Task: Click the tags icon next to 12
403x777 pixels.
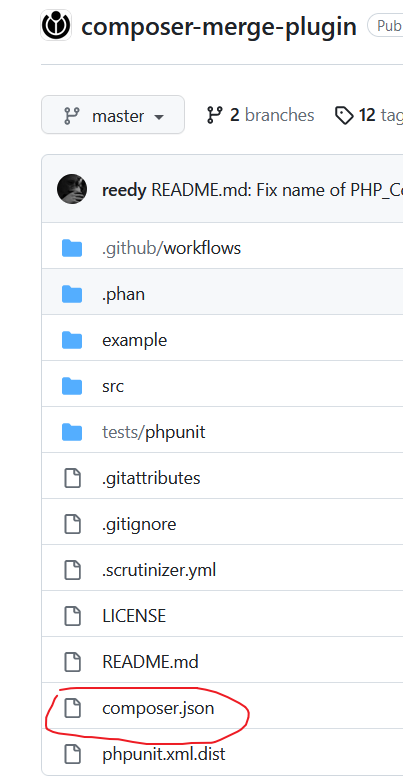Action: (344, 115)
